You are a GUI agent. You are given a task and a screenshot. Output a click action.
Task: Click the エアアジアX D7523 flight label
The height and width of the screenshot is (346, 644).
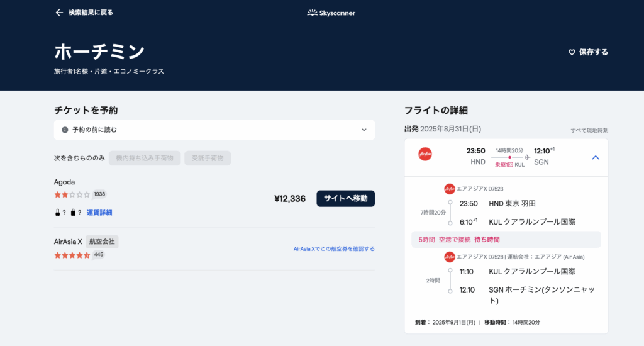click(480, 189)
